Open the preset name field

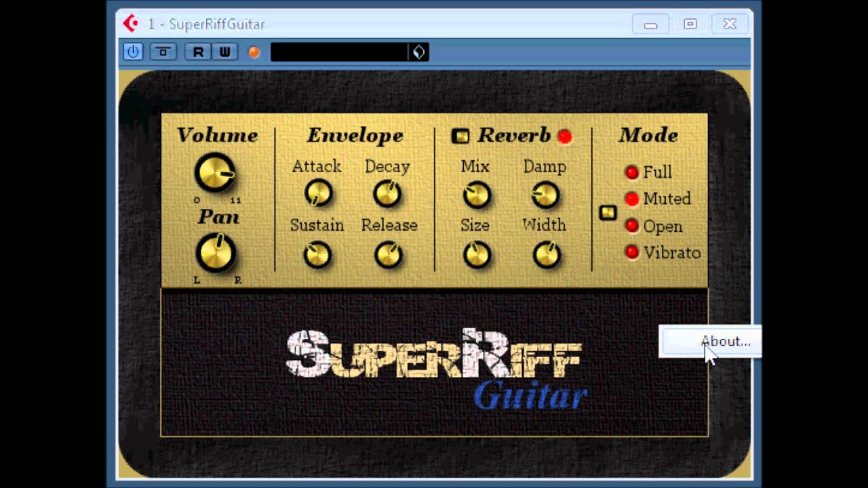(338, 52)
